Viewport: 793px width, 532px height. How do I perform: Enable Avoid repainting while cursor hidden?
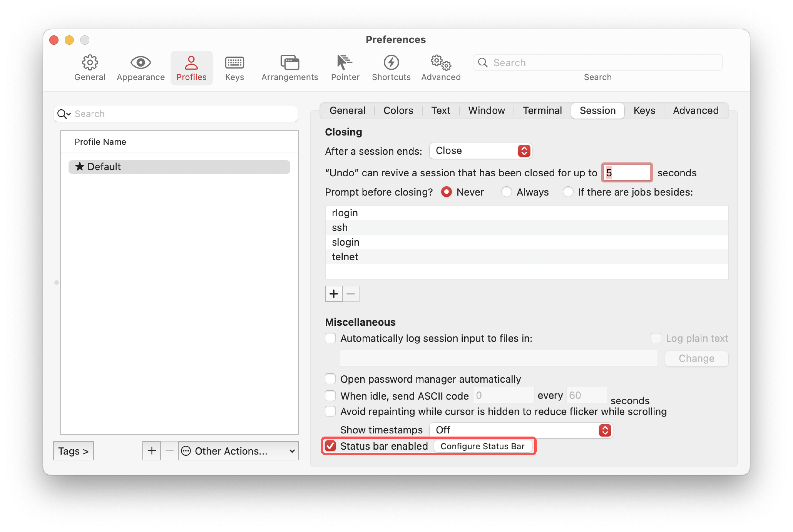(x=330, y=411)
